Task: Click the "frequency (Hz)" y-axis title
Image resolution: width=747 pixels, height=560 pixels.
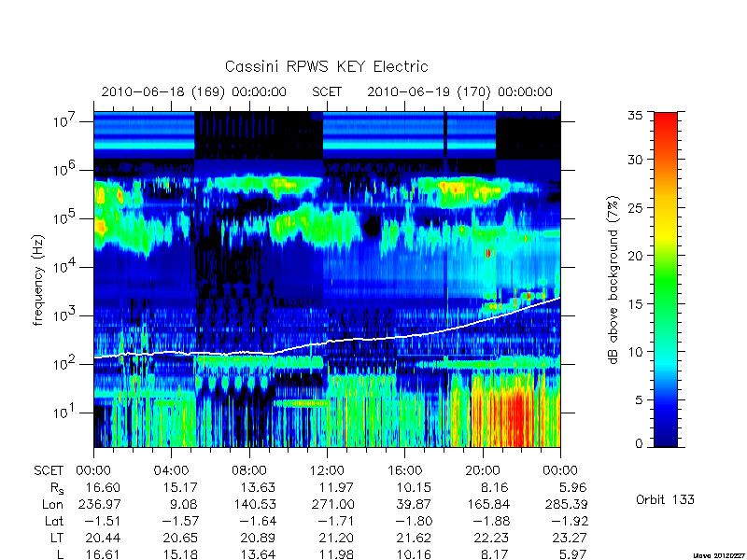Action: tap(38, 280)
